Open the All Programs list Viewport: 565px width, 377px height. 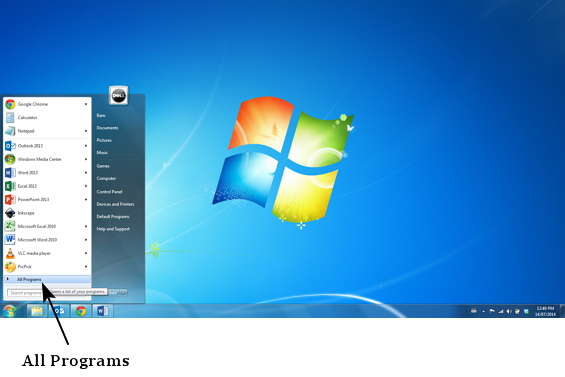click(x=47, y=279)
